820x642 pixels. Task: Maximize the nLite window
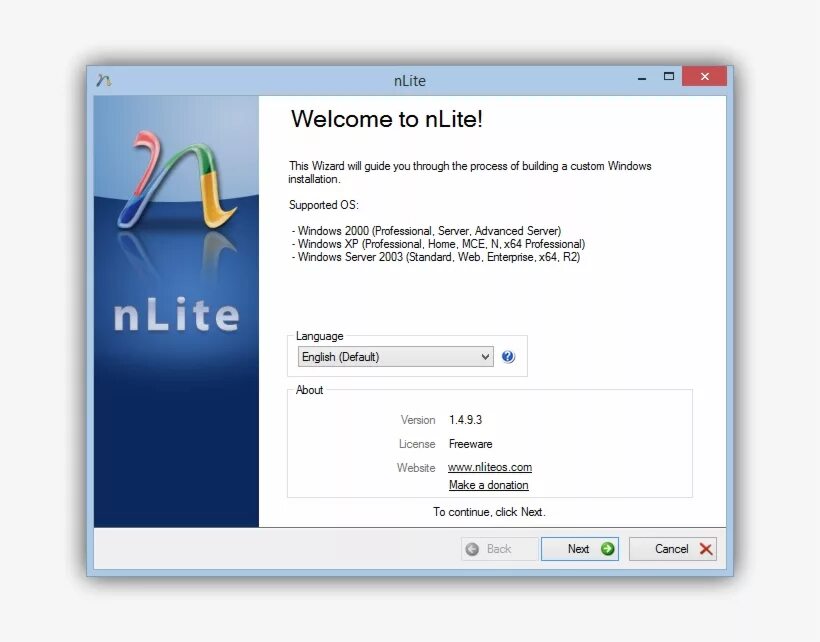pos(668,76)
